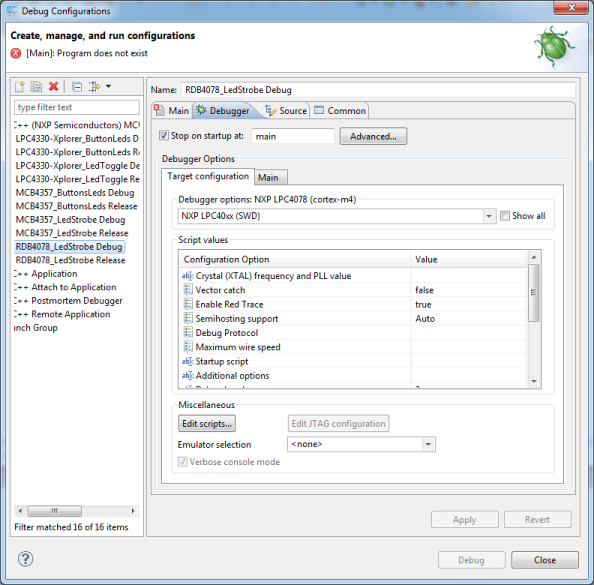Viewport: 594px width, 585px height.
Task: Click the Vector catch option icon
Action: coord(188,290)
